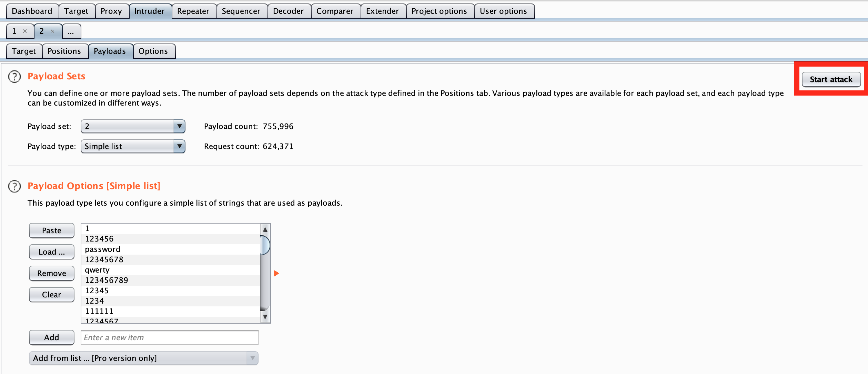Select payload '123456789' in list
Viewport: 868px width, 374px height.
[171, 280]
